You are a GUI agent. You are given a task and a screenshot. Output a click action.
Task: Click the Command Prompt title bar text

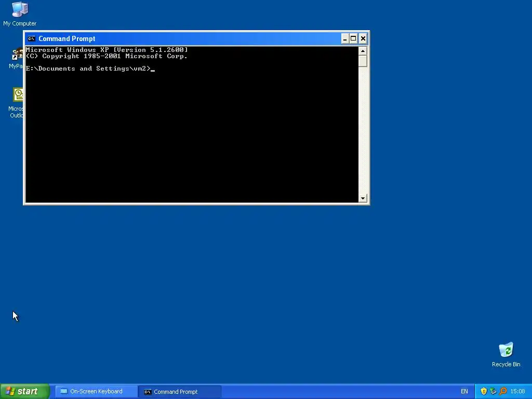(67, 38)
